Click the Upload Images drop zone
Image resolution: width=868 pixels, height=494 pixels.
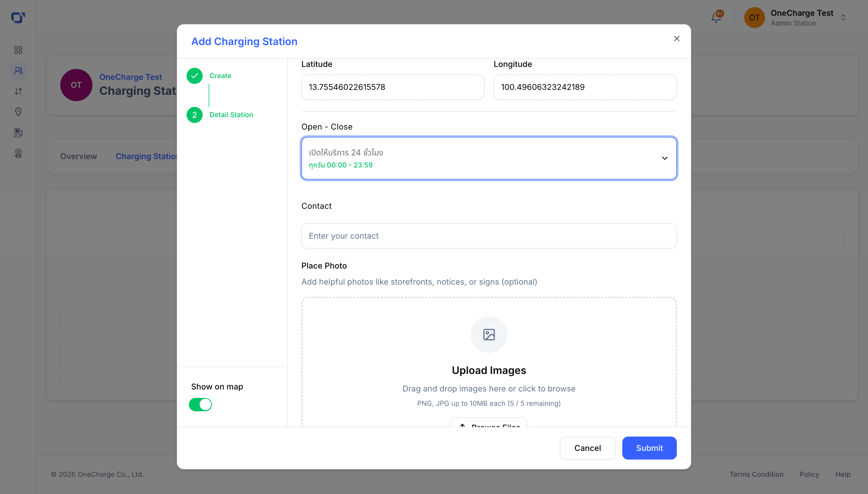(x=489, y=362)
